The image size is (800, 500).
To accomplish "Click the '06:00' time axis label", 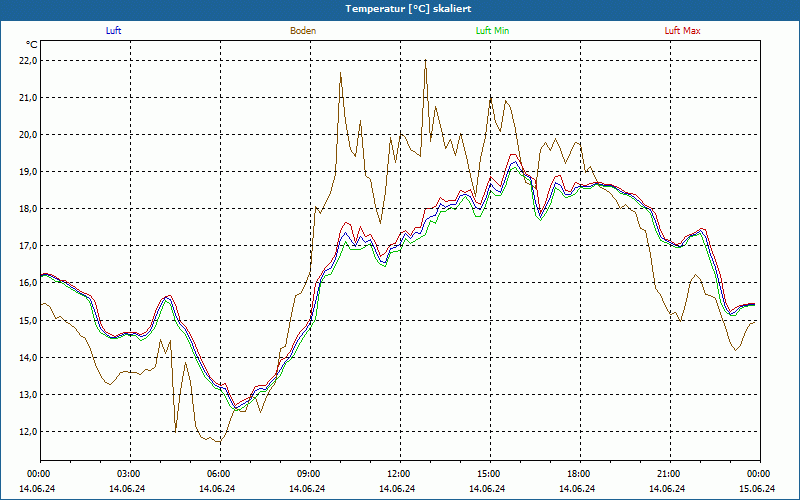I will [220, 474].
